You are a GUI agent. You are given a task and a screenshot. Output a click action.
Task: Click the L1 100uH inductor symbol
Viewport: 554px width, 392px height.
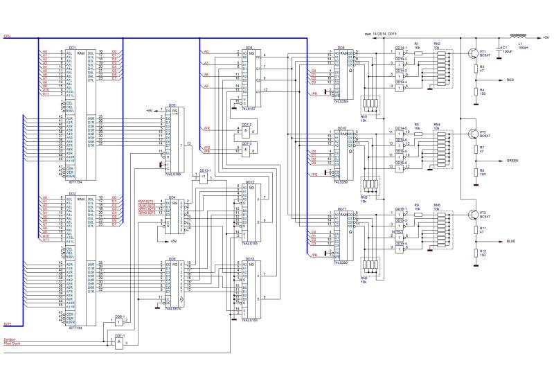point(518,35)
